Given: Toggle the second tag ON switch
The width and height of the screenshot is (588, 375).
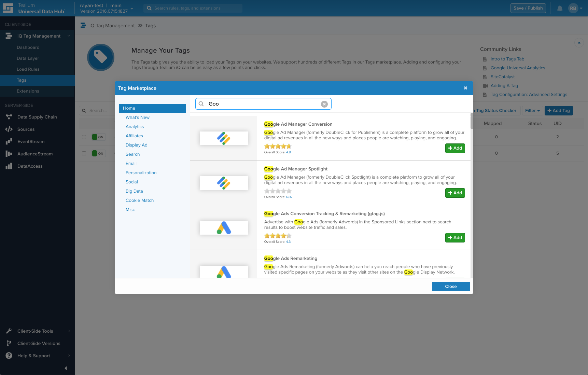Looking at the screenshot, I should 98,153.
